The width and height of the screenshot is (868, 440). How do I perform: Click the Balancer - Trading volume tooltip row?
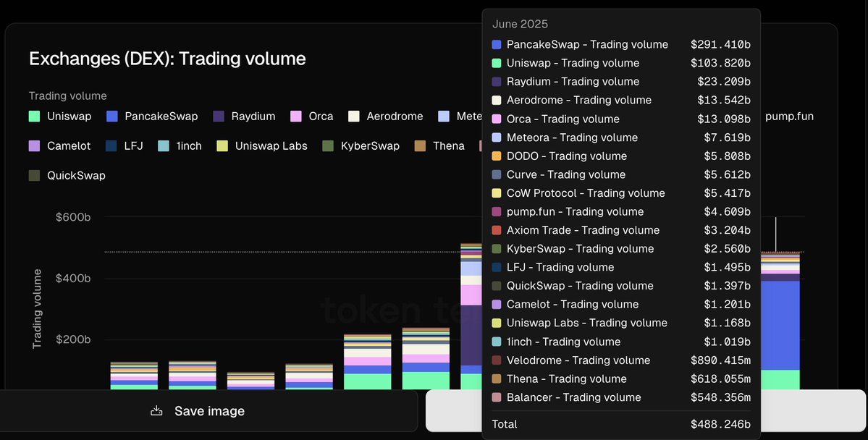click(x=621, y=397)
